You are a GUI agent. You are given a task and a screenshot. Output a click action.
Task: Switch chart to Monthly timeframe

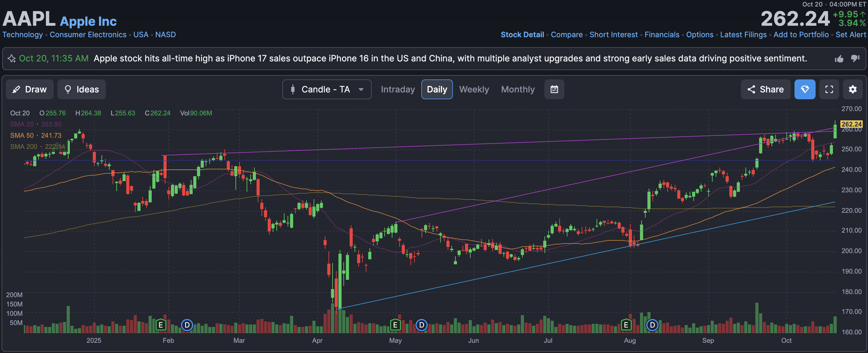[x=517, y=89]
